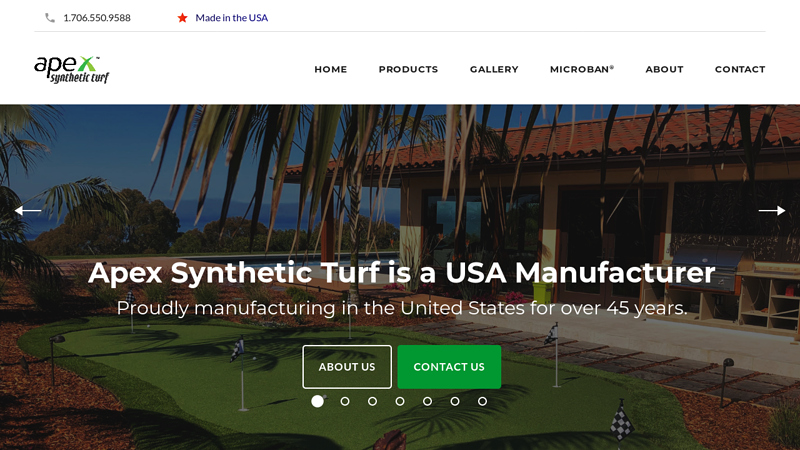Open the HOME menu item

tap(331, 69)
